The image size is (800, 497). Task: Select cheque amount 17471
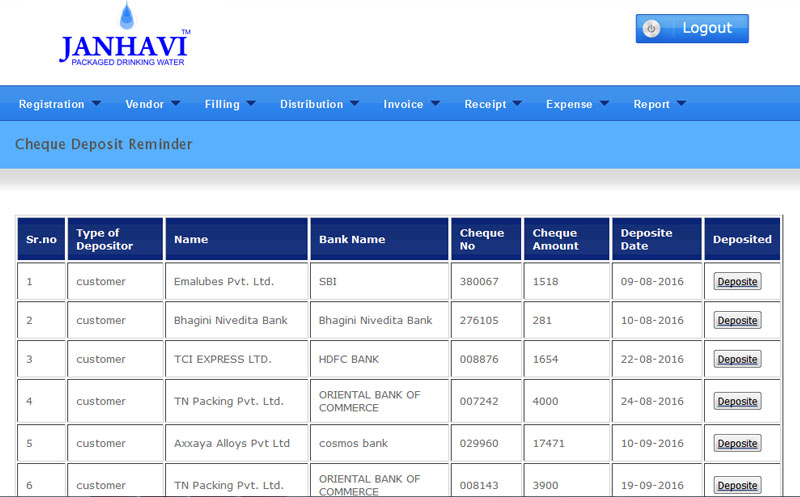[x=566, y=443]
